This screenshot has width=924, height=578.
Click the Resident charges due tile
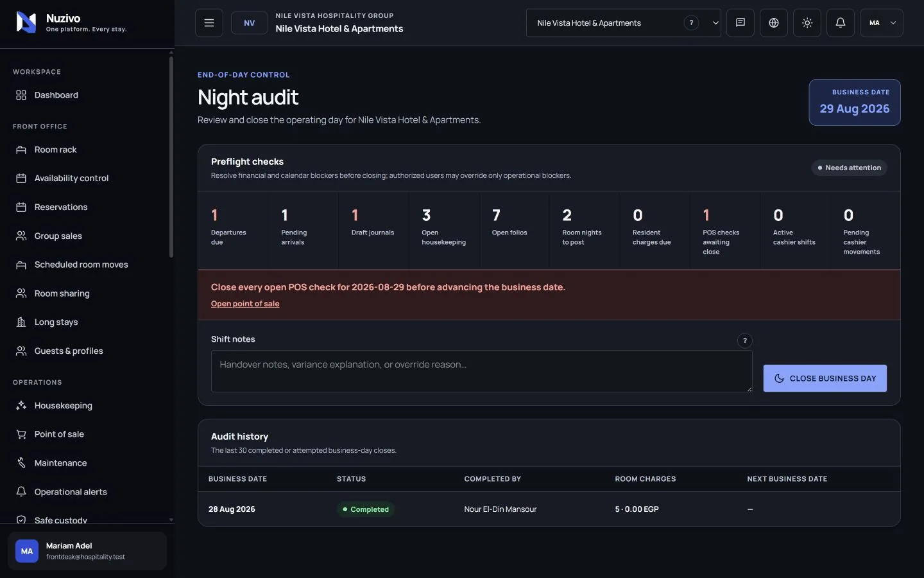click(654, 231)
